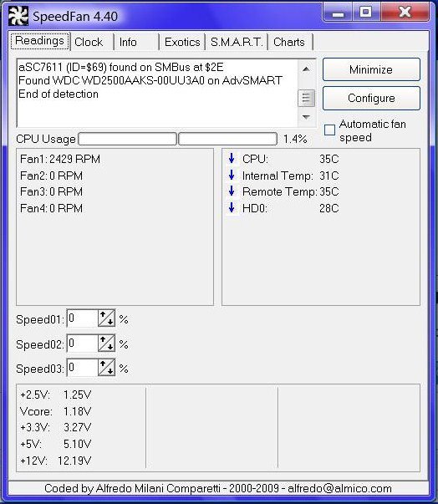This screenshot has width=438, height=504.
Task: Click the Speed03 up/down spinner arrows
Action: coord(106,368)
